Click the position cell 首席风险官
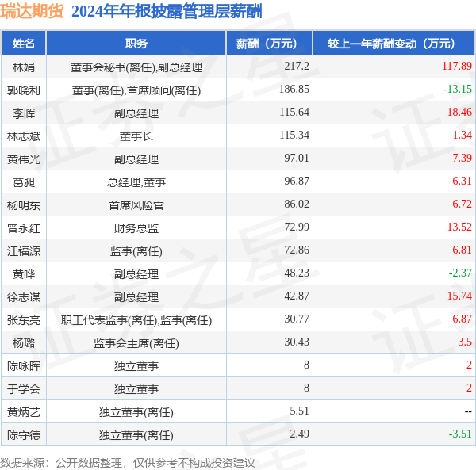The height and width of the screenshot is (470, 476). [136, 205]
